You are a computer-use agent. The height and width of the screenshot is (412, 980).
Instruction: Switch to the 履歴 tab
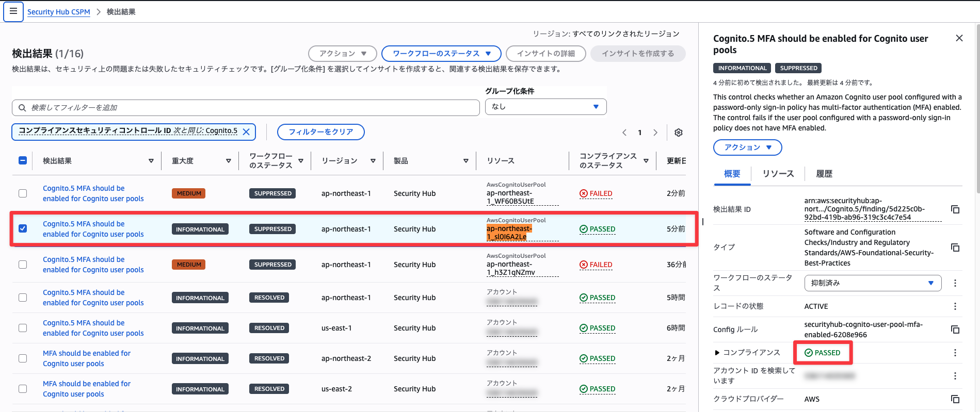pyautogui.click(x=824, y=174)
